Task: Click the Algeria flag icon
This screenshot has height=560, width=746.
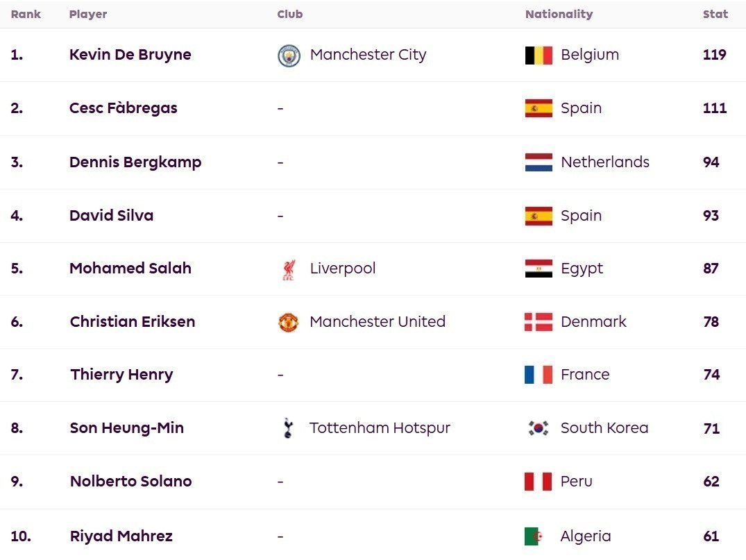Action: click(534, 536)
